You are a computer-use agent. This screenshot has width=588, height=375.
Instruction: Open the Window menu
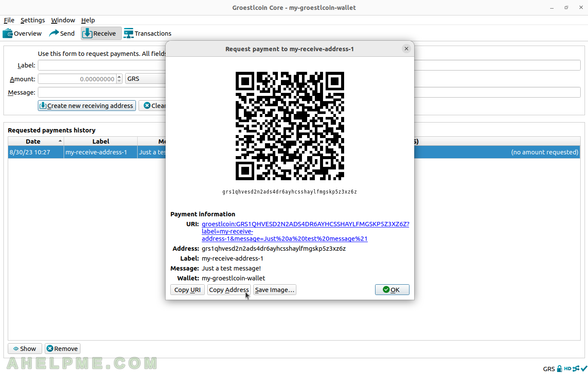coord(63,20)
